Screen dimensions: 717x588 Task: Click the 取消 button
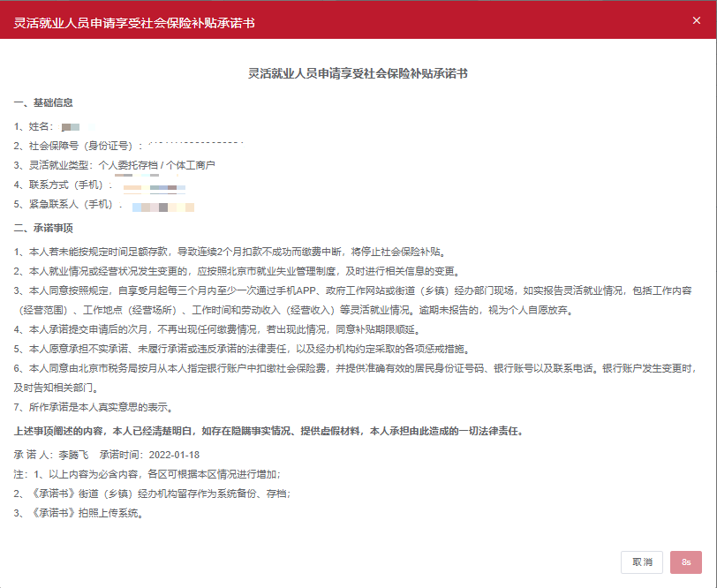[642, 562]
